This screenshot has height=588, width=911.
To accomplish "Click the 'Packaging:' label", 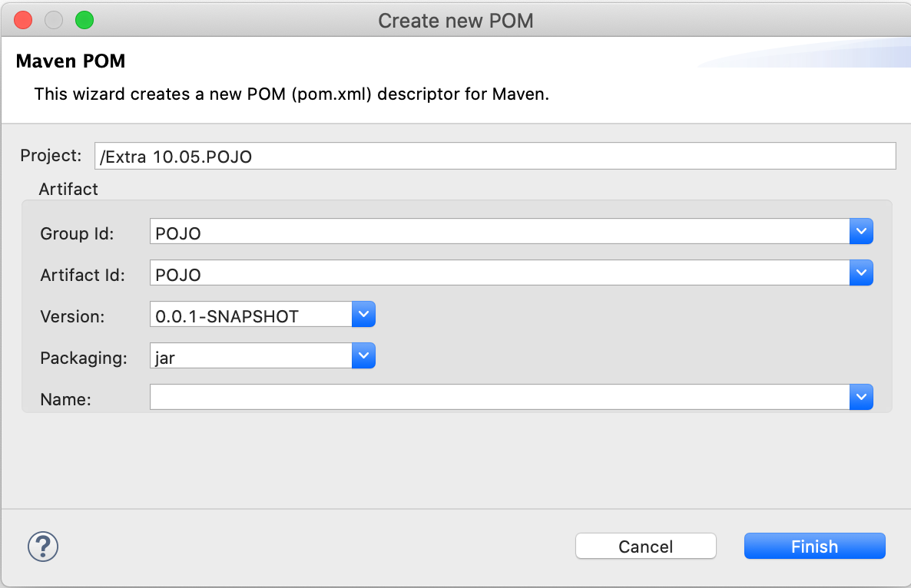I will tap(84, 358).
